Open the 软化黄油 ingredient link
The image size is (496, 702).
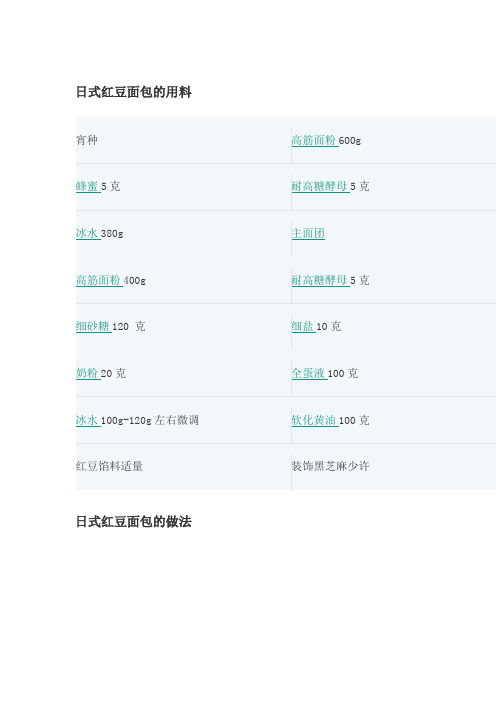[x=314, y=420]
